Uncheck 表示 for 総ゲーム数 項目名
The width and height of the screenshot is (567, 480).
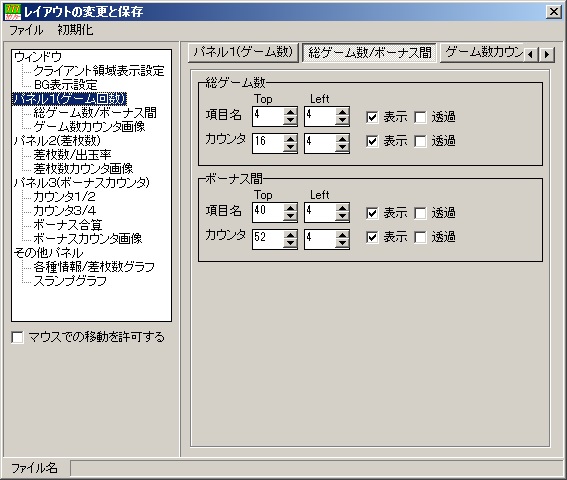[372, 117]
